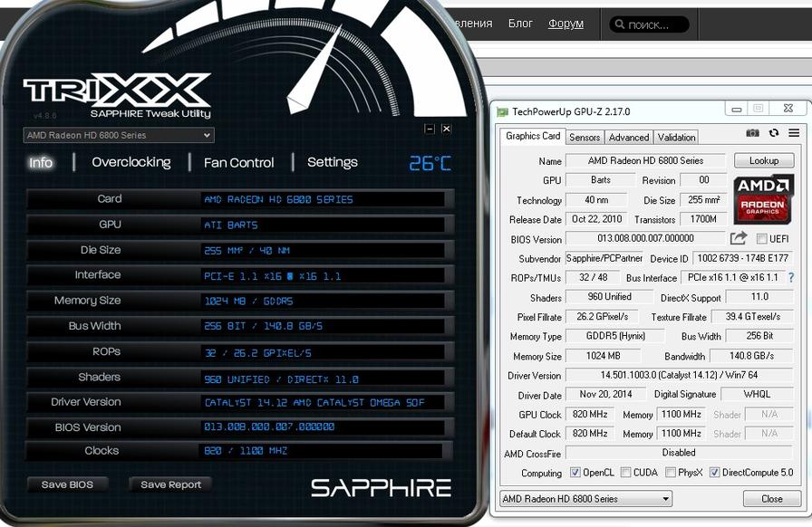Select the Graphics Card tab in GPU-Z
This screenshot has height=527, width=812.
point(533,136)
